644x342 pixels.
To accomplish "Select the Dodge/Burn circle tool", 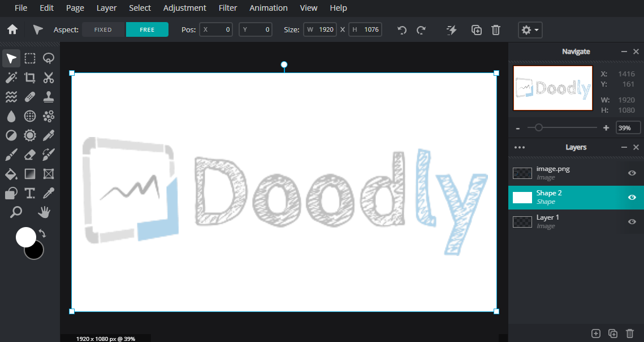I will [x=30, y=116].
